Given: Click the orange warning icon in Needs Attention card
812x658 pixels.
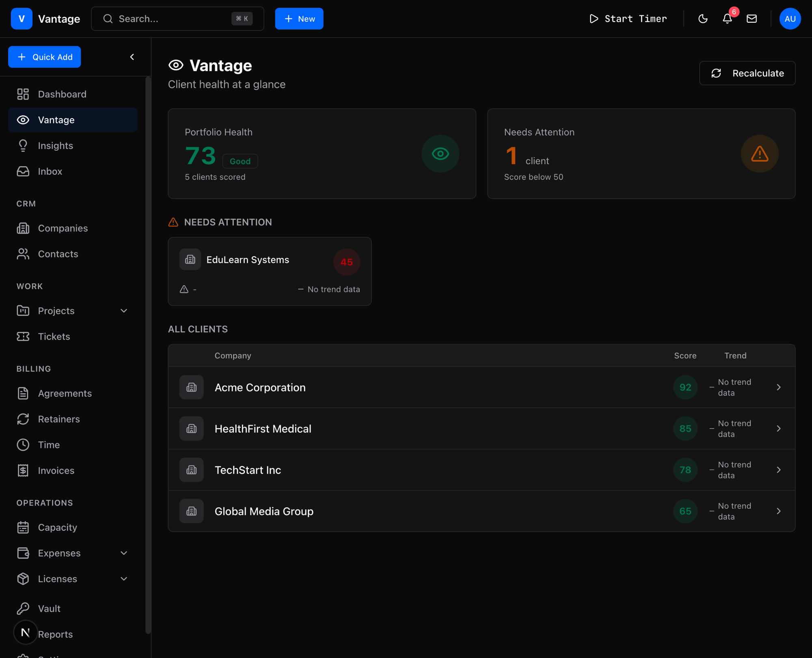Looking at the screenshot, I should [759, 154].
